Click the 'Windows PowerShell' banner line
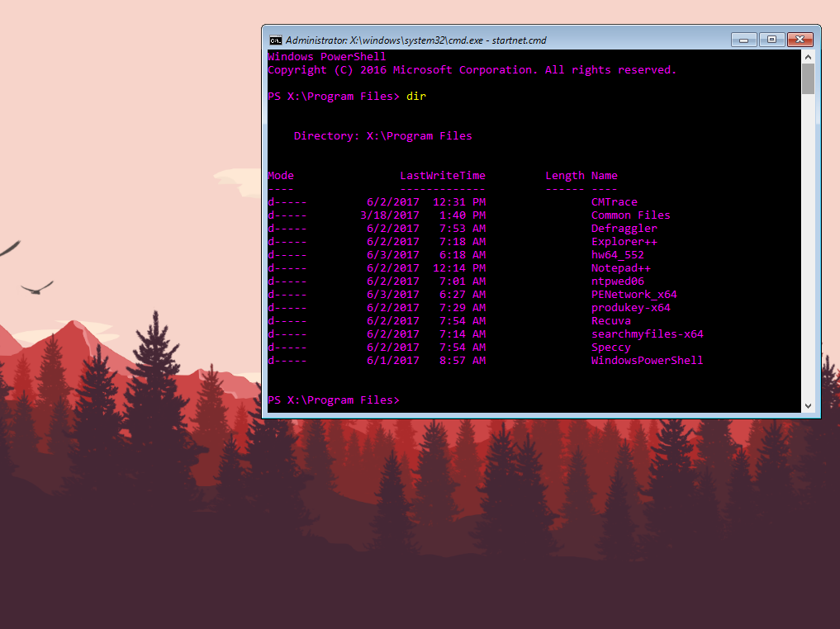840x629 pixels. [327, 57]
